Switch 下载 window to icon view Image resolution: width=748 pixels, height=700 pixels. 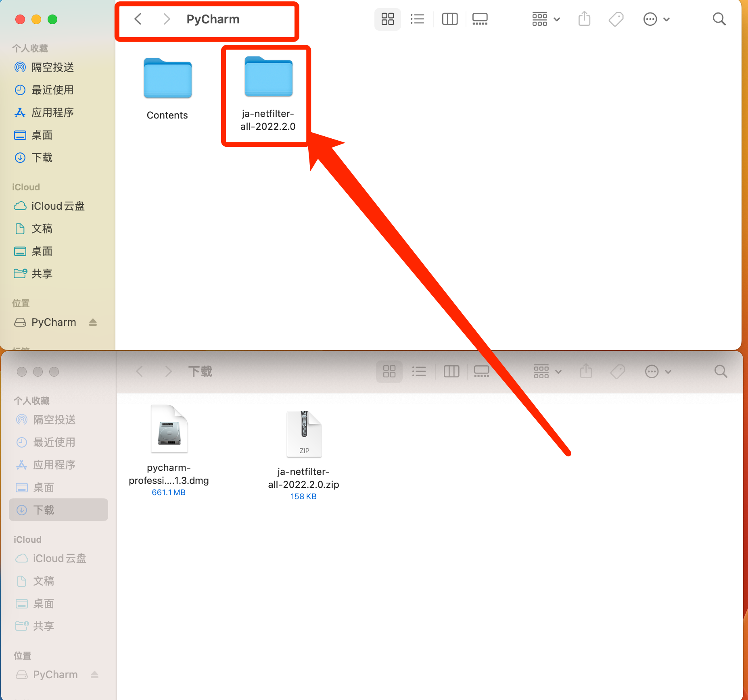click(x=389, y=371)
